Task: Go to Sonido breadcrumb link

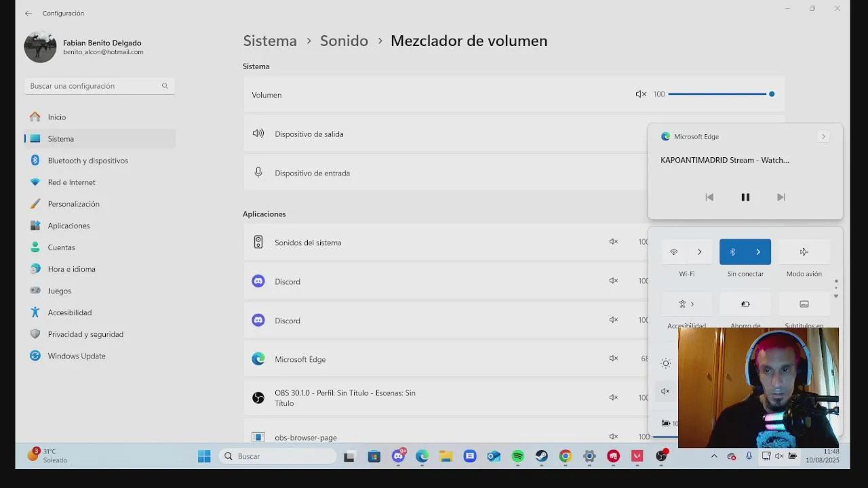Action: point(344,41)
